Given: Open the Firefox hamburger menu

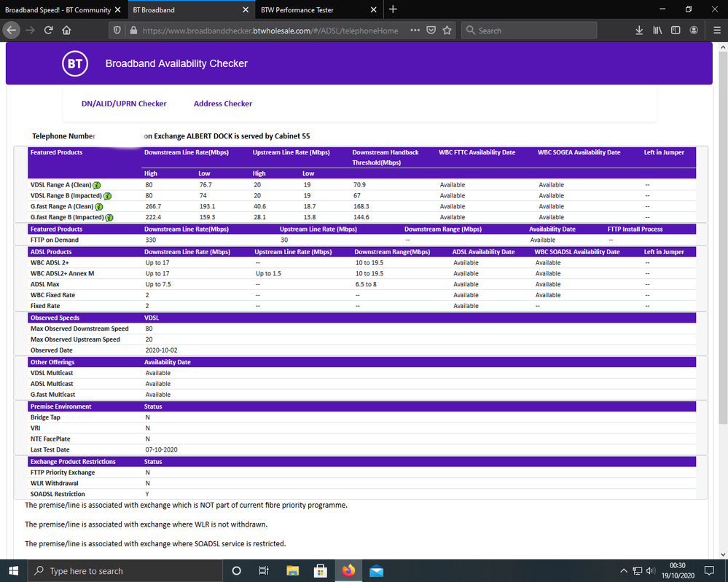Looking at the screenshot, I should pos(714,31).
